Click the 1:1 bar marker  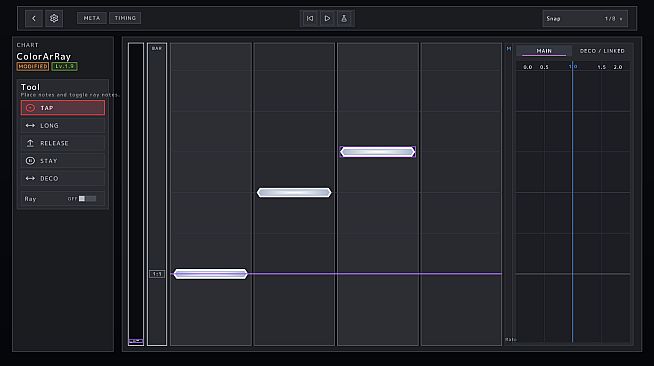(157, 274)
